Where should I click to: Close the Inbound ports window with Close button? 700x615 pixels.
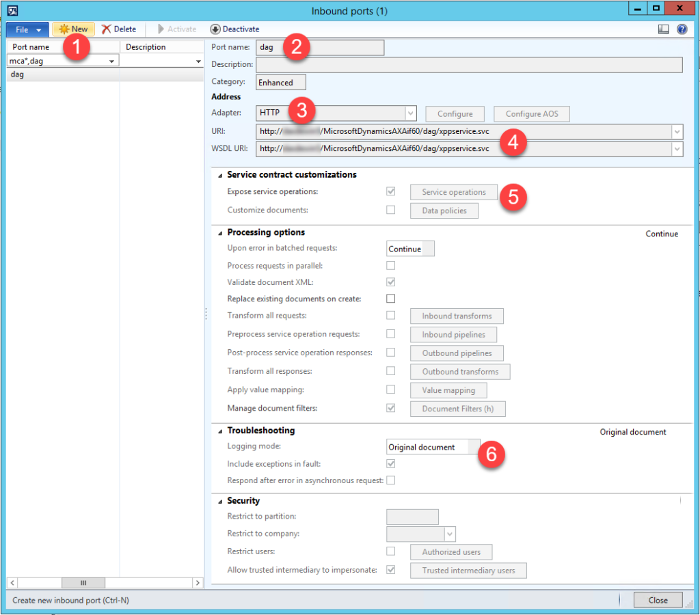click(x=657, y=599)
